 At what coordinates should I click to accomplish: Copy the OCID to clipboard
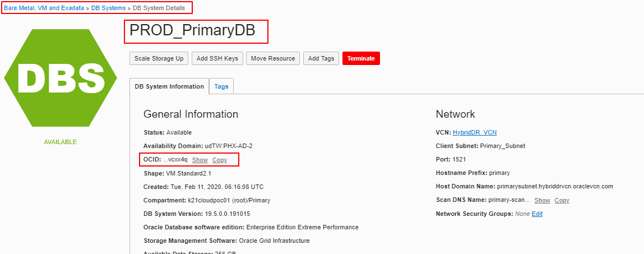(220, 160)
